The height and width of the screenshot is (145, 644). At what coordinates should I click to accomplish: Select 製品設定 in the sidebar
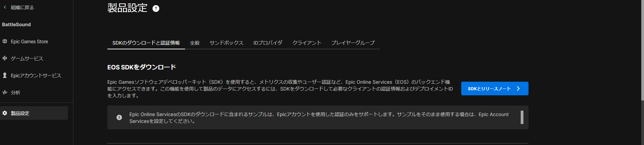tap(34, 113)
